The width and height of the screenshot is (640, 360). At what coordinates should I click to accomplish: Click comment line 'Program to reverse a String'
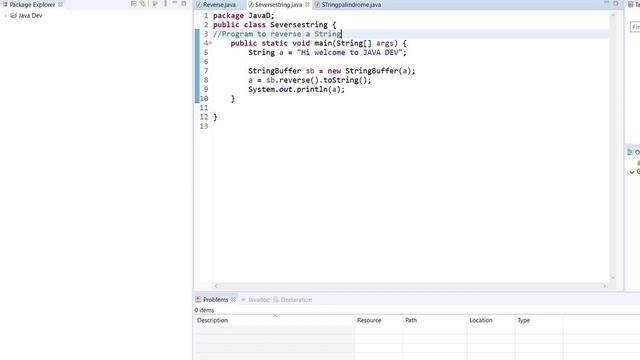pyautogui.click(x=277, y=34)
